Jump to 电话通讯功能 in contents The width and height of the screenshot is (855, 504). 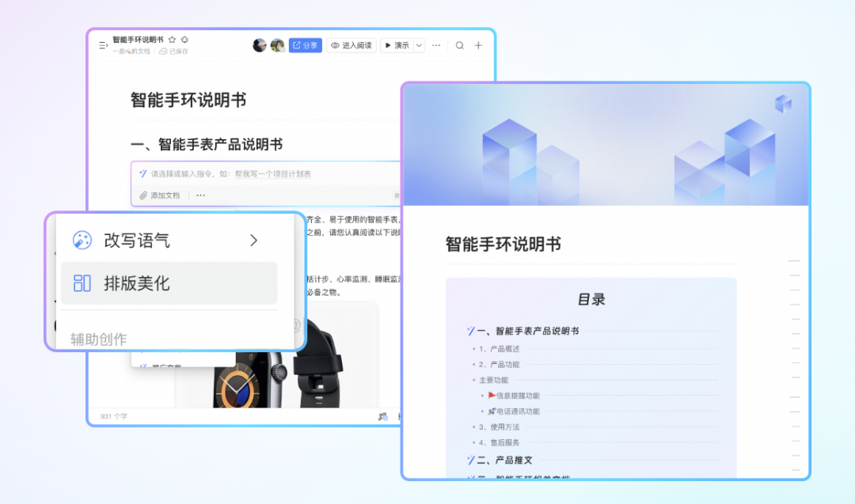[518, 411]
